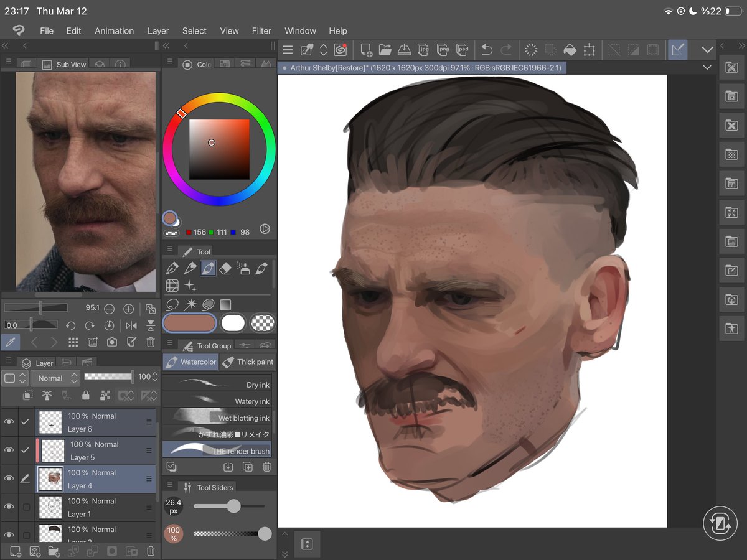Click the Save download icon
The image size is (747, 560).
(404, 50)
